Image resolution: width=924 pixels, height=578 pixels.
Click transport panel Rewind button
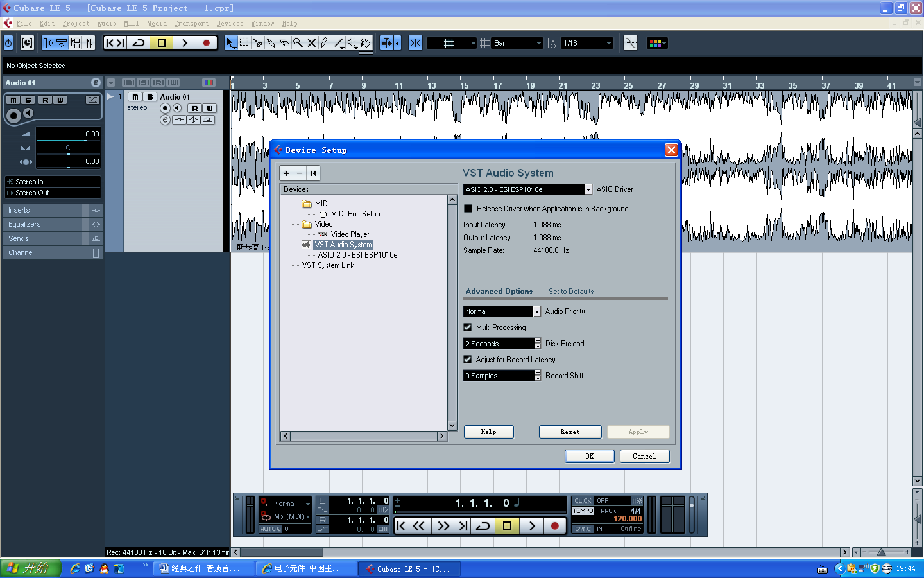pos(419,526)
